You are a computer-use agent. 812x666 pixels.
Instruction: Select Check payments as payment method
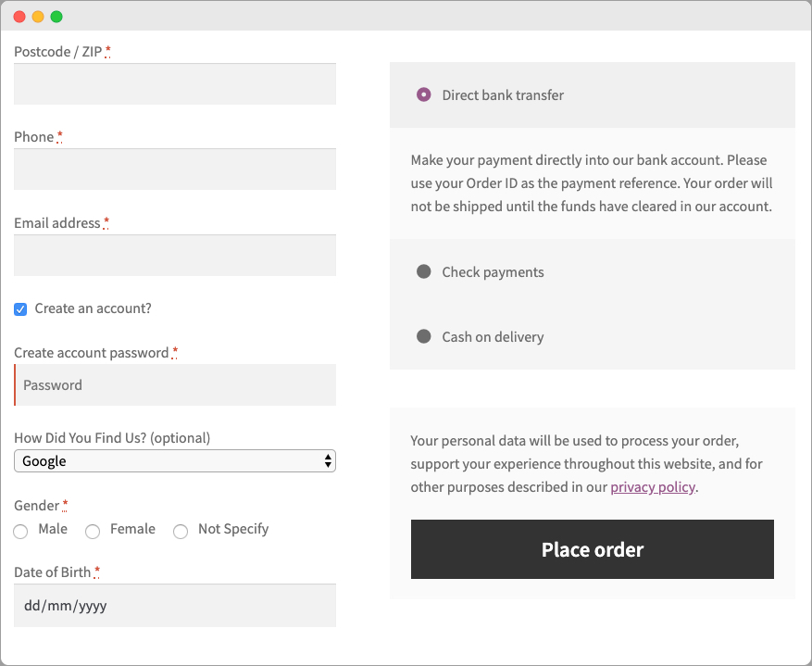[x=423, y=271]
